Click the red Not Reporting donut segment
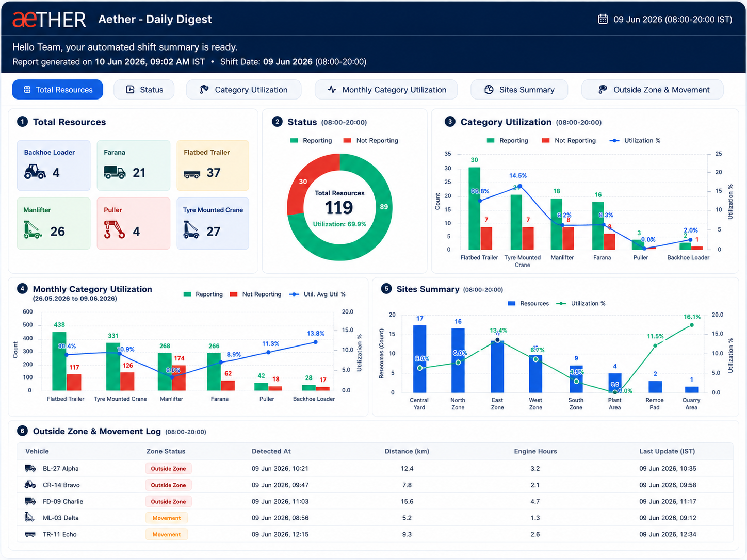Screen dimensions: 747x560 click(304, 182)
